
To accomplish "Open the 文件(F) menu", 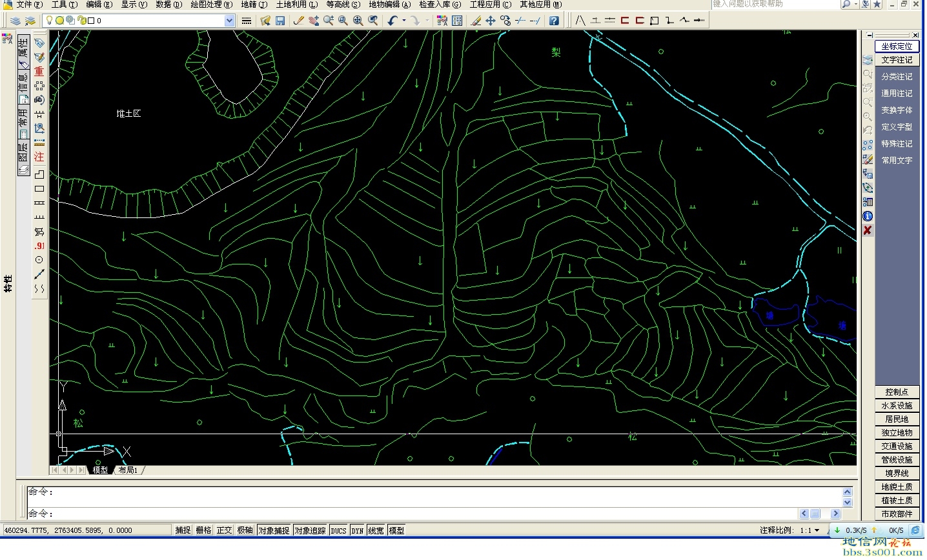I will [29, 5].
